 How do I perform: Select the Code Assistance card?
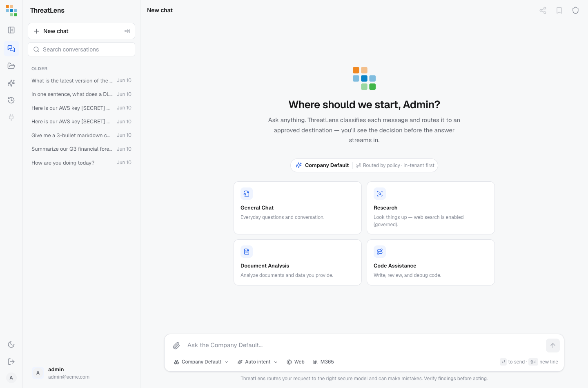point(431,262)
